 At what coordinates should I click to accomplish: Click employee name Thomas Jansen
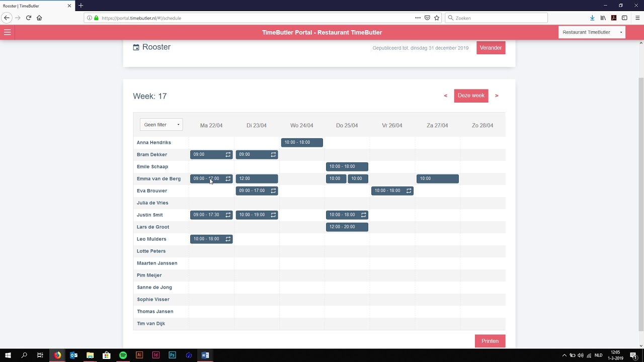155,311
